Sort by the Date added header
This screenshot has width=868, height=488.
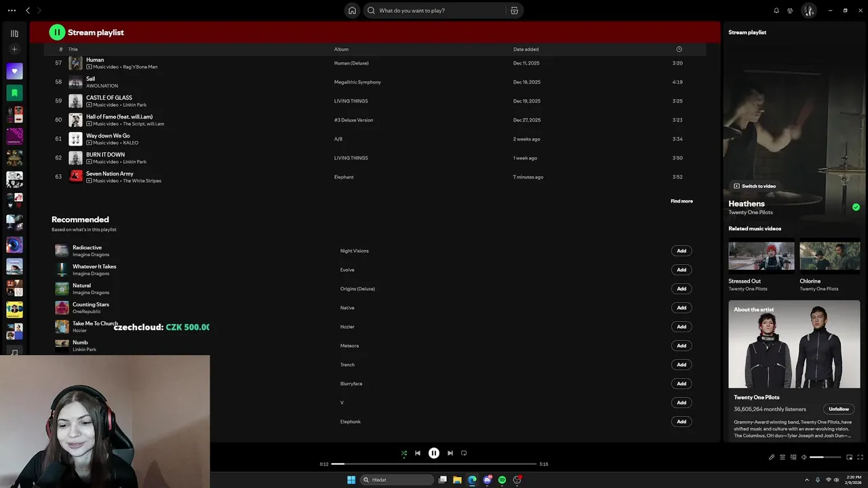point(526,49)
